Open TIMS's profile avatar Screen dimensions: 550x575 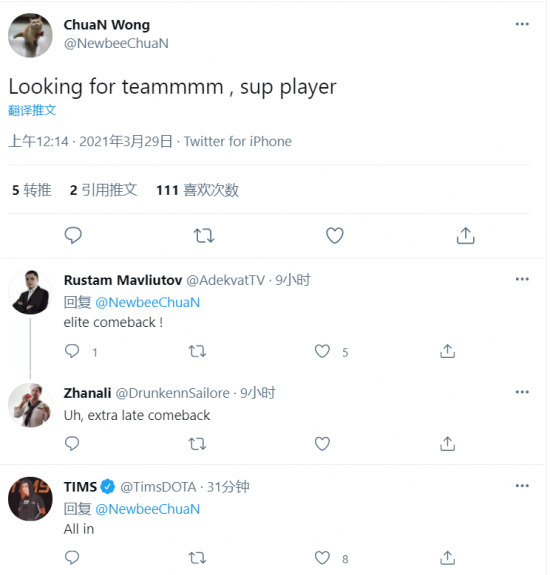[x=30, y=499]
